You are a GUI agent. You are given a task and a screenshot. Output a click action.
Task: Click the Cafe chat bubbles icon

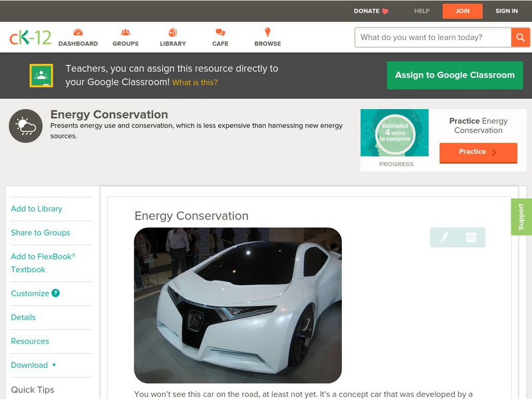pos(220,32)
